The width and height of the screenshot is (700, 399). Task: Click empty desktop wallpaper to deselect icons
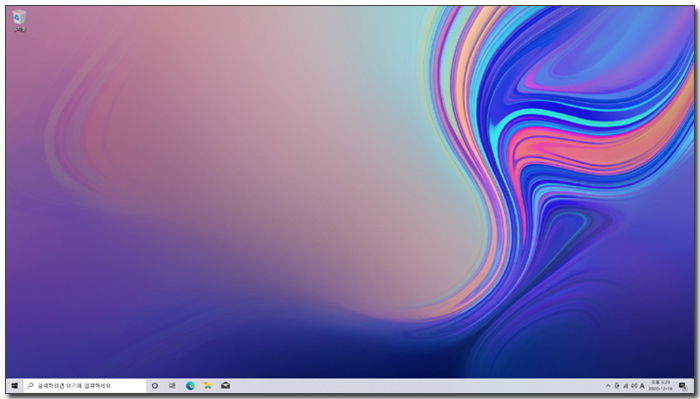pyautogui.click(x=223, y=179)
